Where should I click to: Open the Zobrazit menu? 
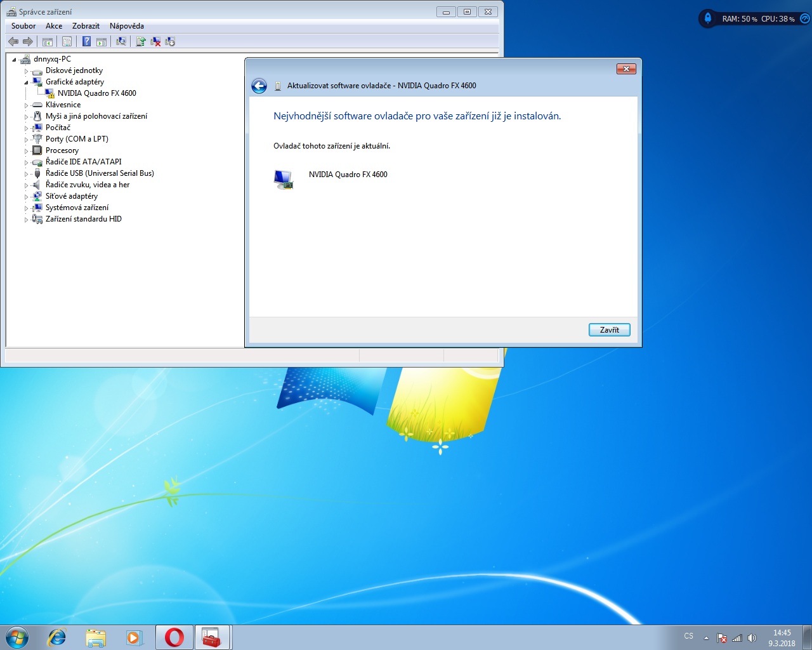[86, 26]
